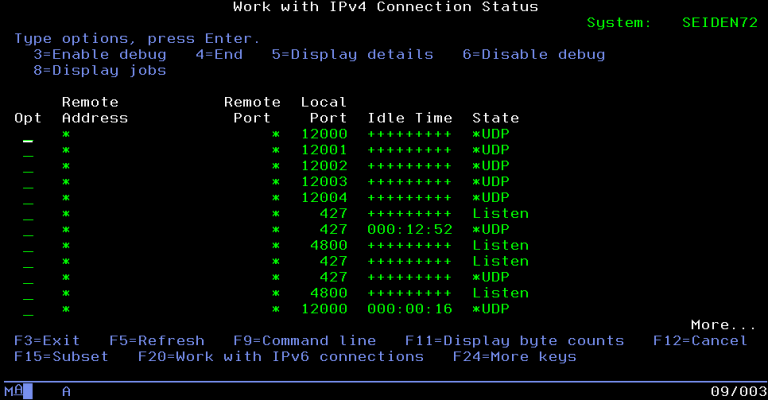The height and width of the screenshot is (400, 768).
Task: Click cursor position indicator 09/003
Action: pos(739,391)
